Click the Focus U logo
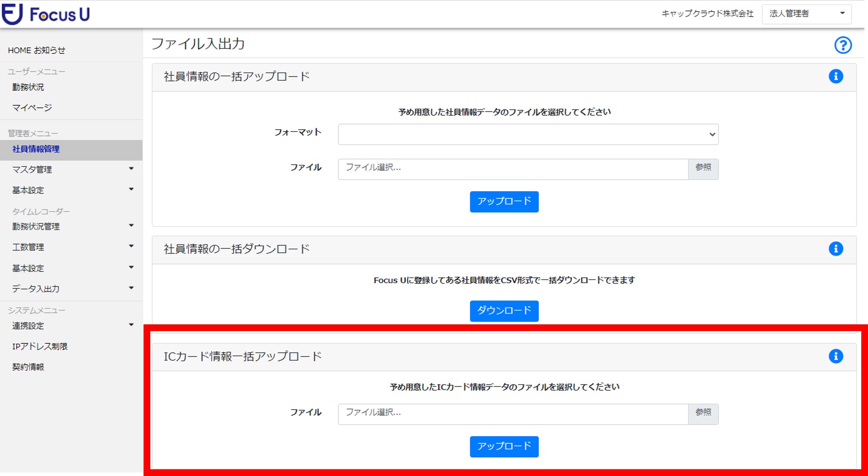The width and height of the screenshot is (868, 476). pyautogui.click(x=46, y=14)
